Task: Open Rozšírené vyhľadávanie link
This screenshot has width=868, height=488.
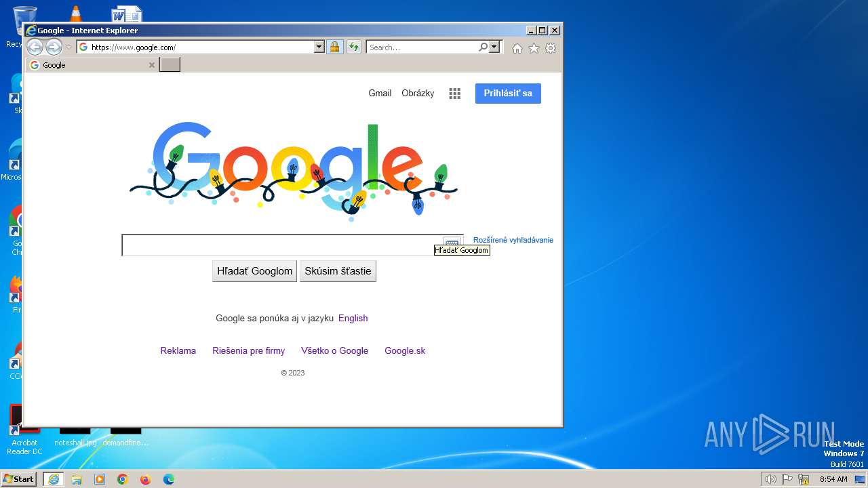Action: point(513,240)
